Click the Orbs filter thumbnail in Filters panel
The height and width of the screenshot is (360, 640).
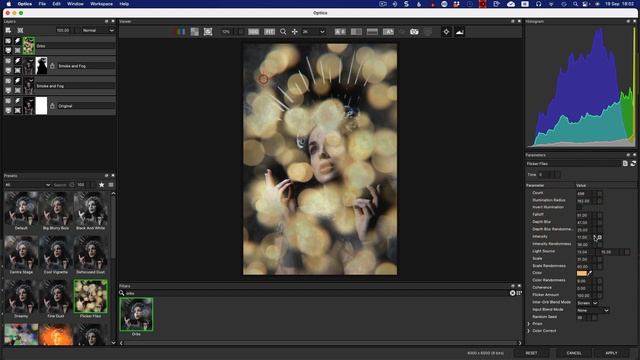[136, 314]
